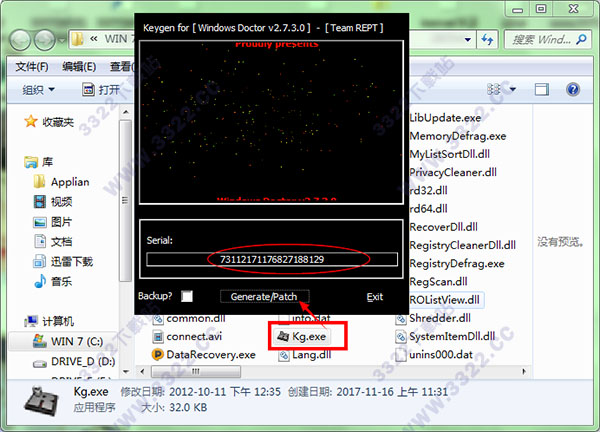This screenshot has height=432, width=600.
Task: Select the file rd64.dll
Action: [x=428, y=209]
